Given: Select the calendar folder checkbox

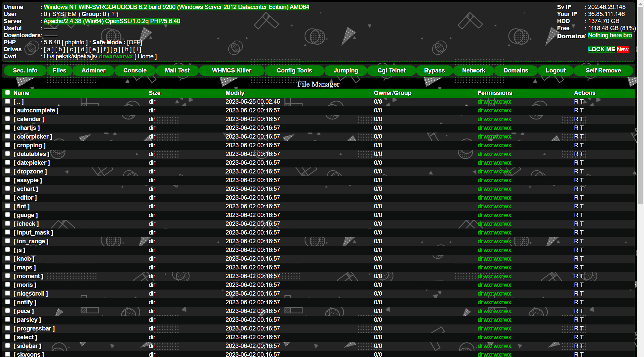Looking at the screenshot, I should [x=7, y=119].
